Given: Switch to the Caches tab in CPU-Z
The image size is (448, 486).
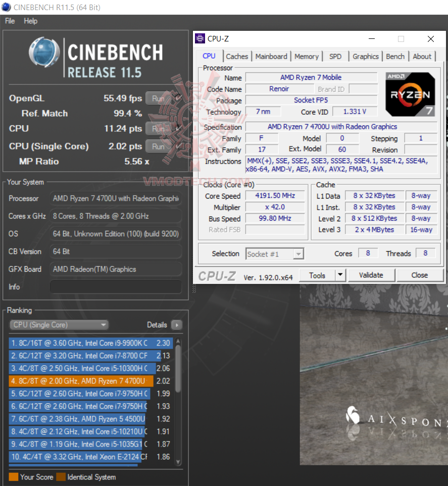Looking at the screenshot, I should 237,57.
